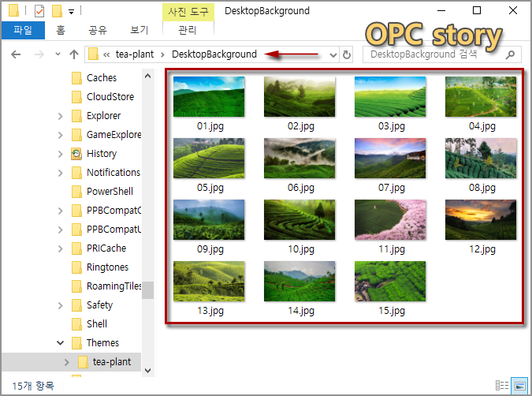Select the 관리 tab under 사진 도구

pos(188,30)
